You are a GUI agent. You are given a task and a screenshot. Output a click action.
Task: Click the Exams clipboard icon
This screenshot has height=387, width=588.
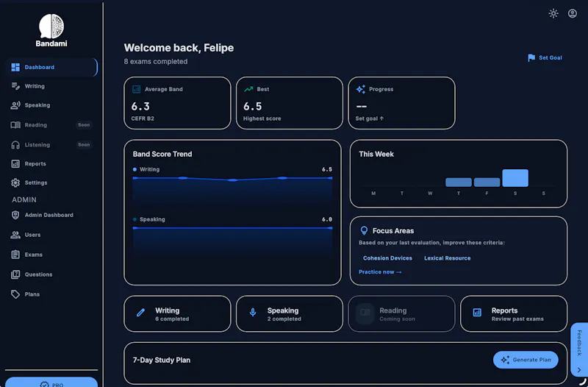pyautogui.click(x=15, y=255)
